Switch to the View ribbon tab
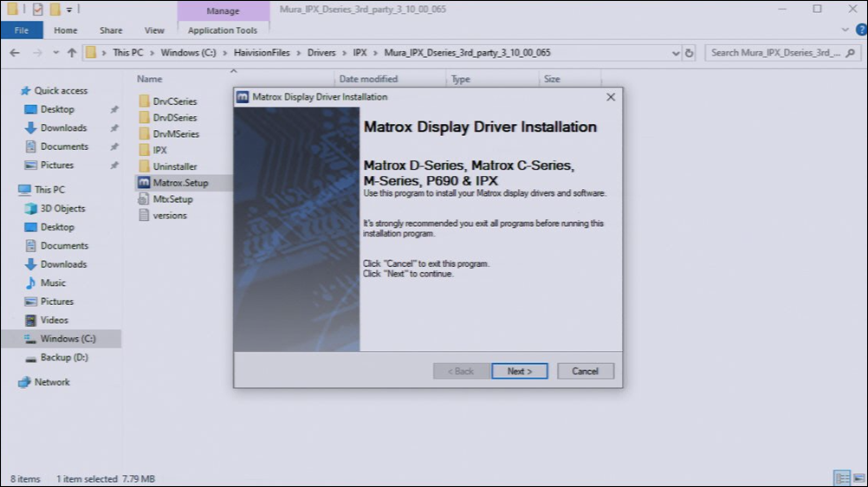The image size is (868, 487). pyautogui.click(x=154, y=30)
